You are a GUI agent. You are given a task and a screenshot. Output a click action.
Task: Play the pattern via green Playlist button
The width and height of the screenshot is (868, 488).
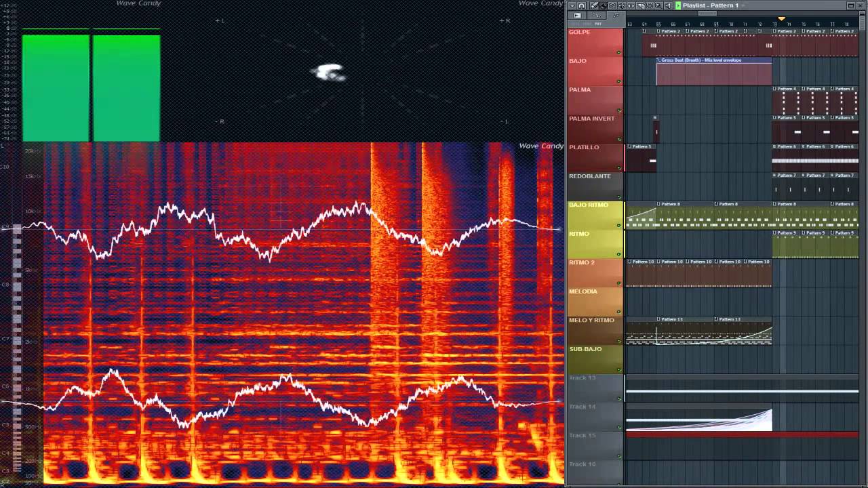(x=678, y=5)
